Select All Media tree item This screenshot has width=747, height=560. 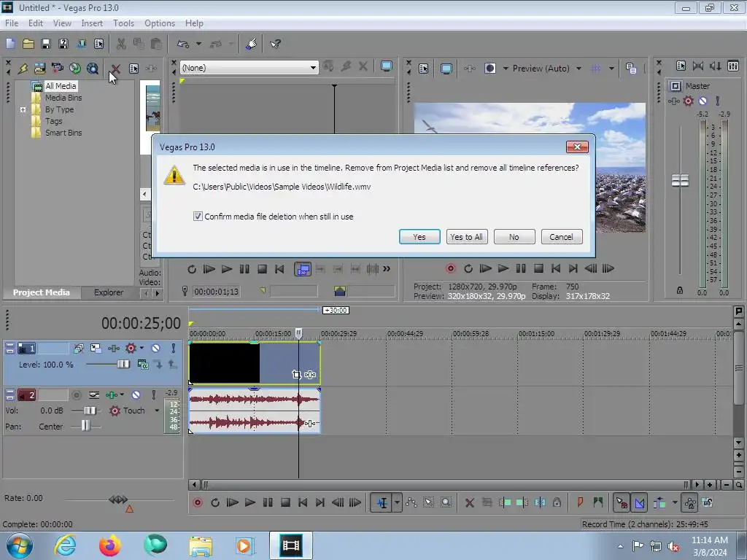(x=61, y=86)
